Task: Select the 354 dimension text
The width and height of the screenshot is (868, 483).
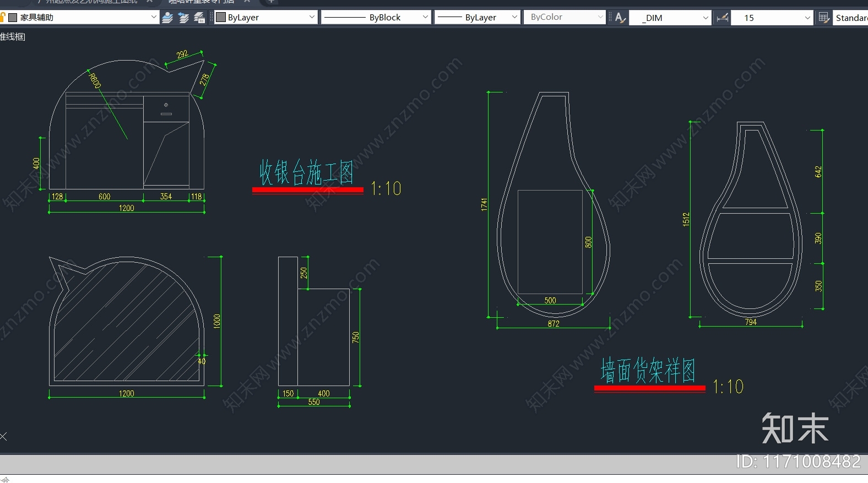Action: (166, 197)
